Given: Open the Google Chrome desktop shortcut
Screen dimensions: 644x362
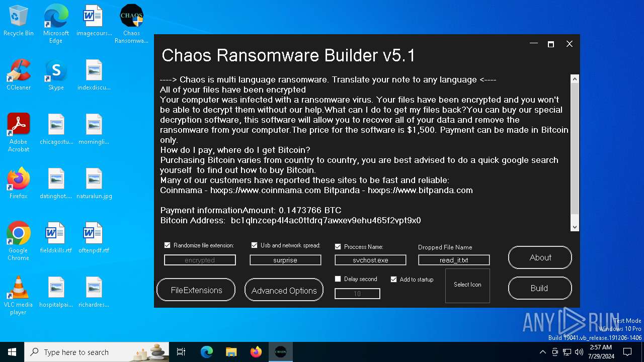Looking at the screenshot, I should [x=18, y=241].
